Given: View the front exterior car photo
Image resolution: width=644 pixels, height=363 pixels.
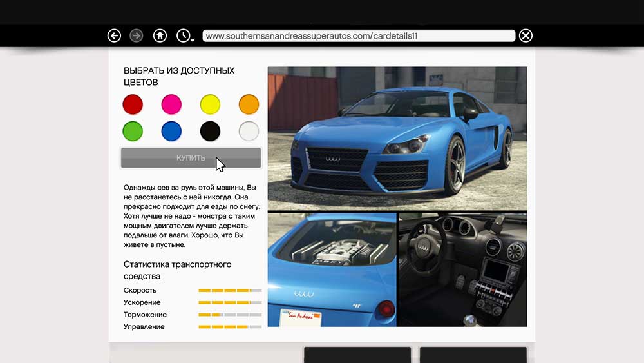Looking at the screenshot, I should pyautogui.click(x=397, y=139).
